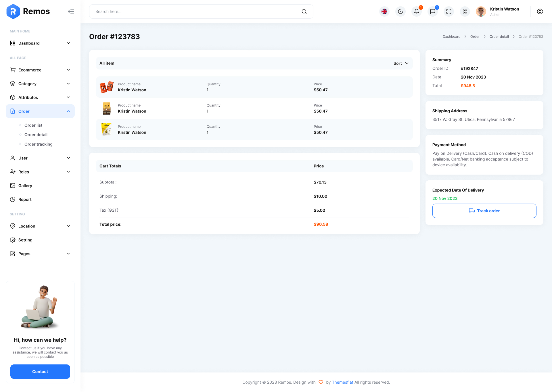Enter fullscreen with the expand icon

coord(449,11)
